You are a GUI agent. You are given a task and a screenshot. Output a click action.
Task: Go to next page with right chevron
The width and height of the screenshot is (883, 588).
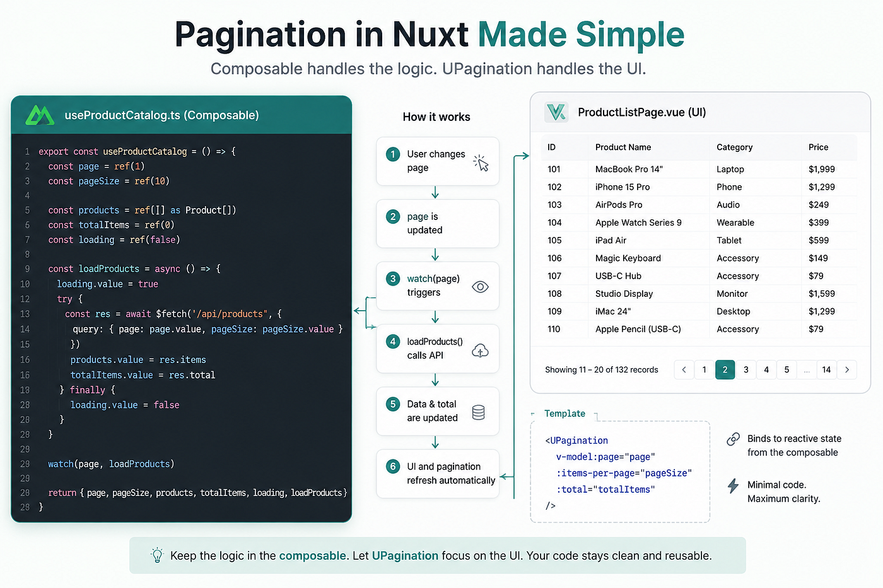(847, 370)
